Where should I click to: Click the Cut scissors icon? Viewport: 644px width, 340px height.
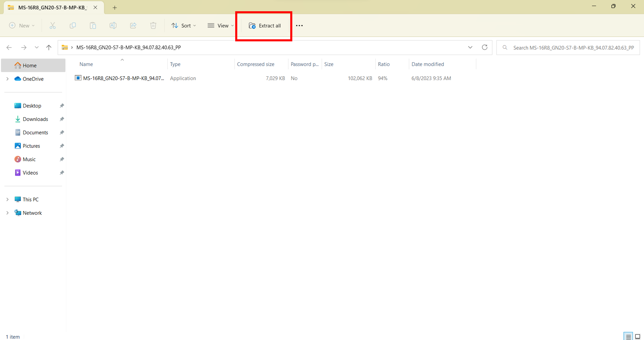coord(53,25)
